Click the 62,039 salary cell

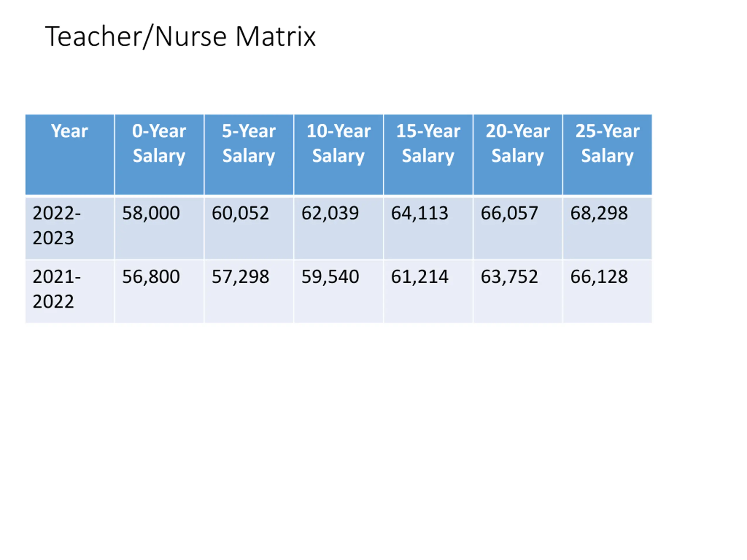click(338, 228)
